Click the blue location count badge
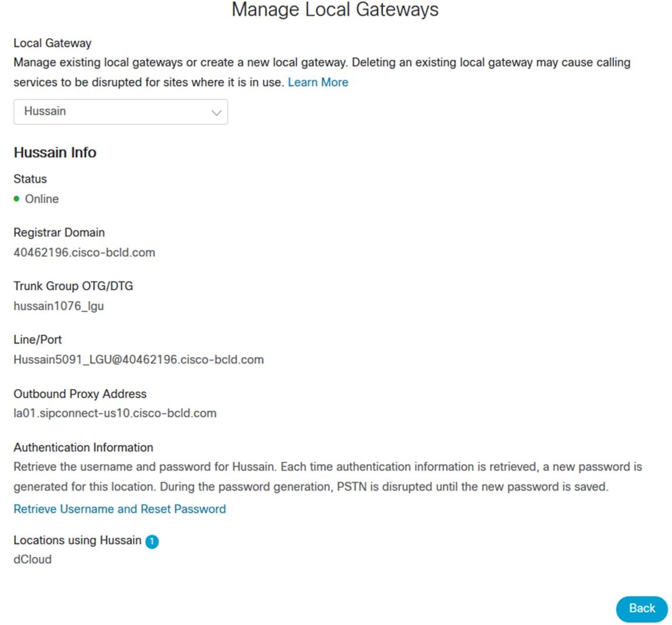Screen dimensions: 672x625 pyautogui.click(x=152, y=541)
